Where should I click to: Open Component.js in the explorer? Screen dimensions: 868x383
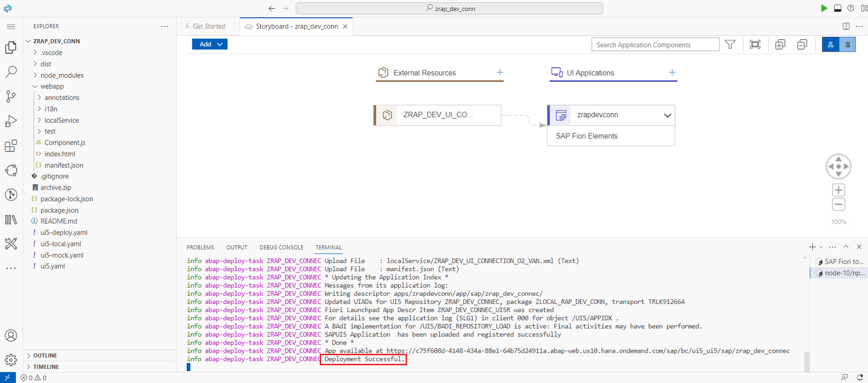click(x=65, y=143)
